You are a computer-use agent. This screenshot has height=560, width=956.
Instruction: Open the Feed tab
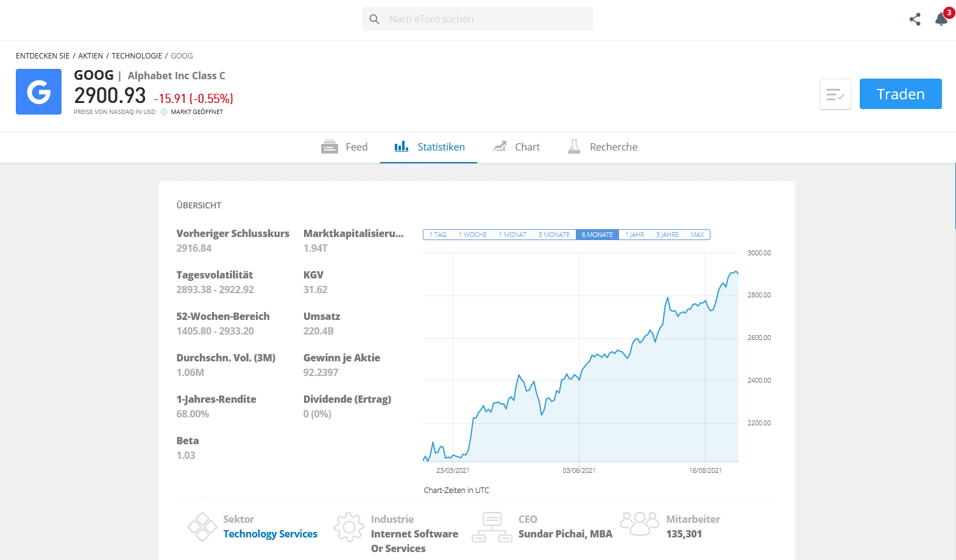point(344,147)
